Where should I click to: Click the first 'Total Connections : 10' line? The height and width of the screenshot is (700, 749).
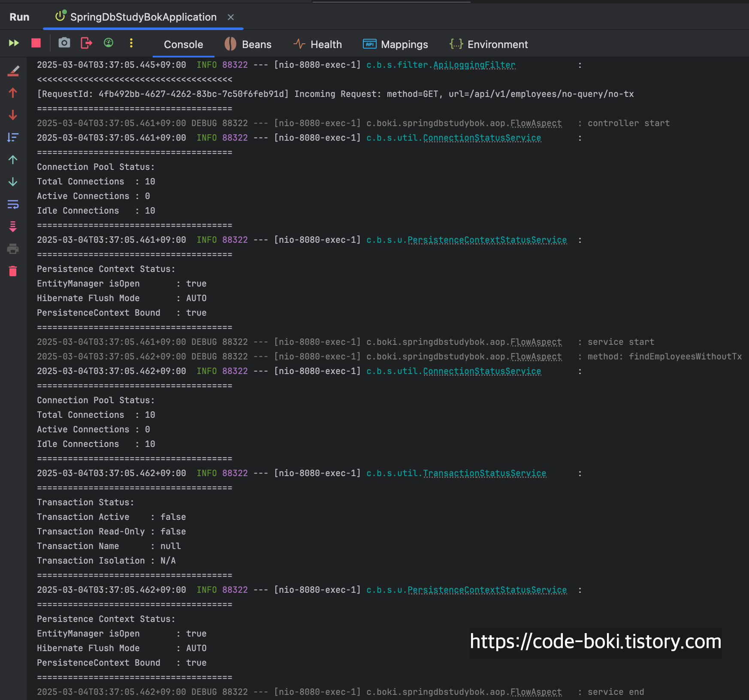[x=96, y=181]
